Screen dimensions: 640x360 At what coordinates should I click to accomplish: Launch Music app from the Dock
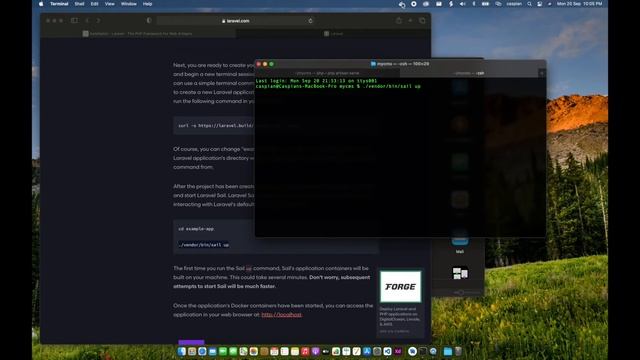(x=305, y=351)
